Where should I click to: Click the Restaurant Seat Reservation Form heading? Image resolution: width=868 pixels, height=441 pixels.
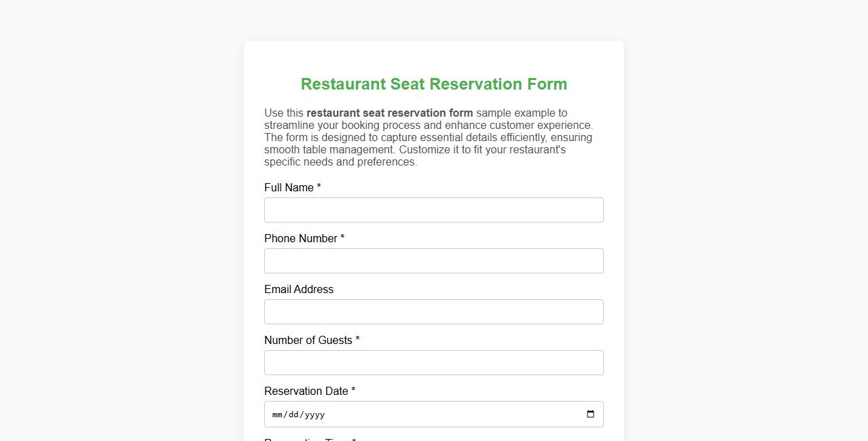coord(434,83)
